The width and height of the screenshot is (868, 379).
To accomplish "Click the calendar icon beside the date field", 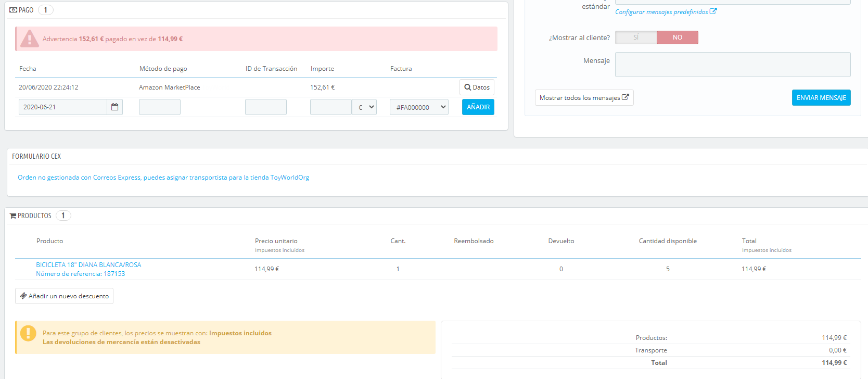I will click(x=115, y=107).
